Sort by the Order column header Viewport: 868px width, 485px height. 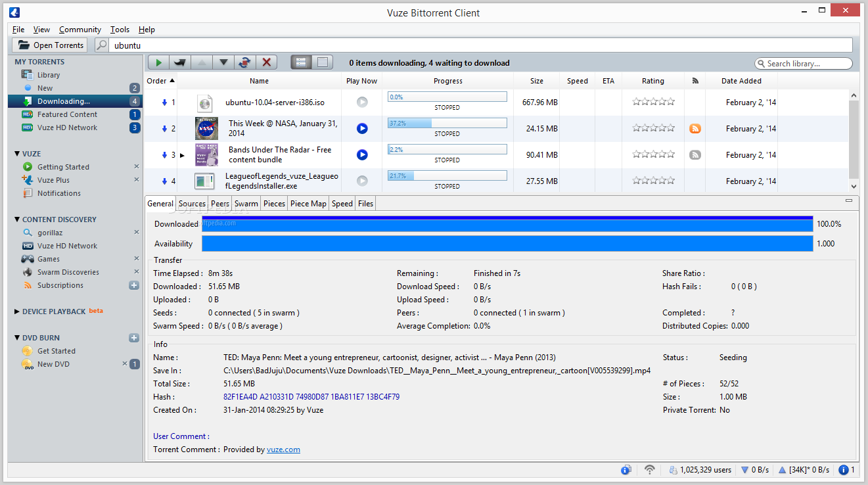161,81
